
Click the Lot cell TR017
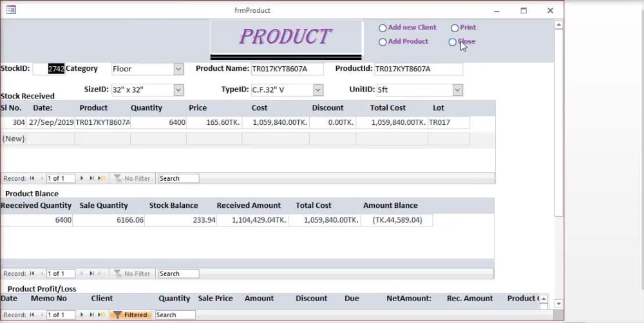pyautogui.click(x=449, y=122)
